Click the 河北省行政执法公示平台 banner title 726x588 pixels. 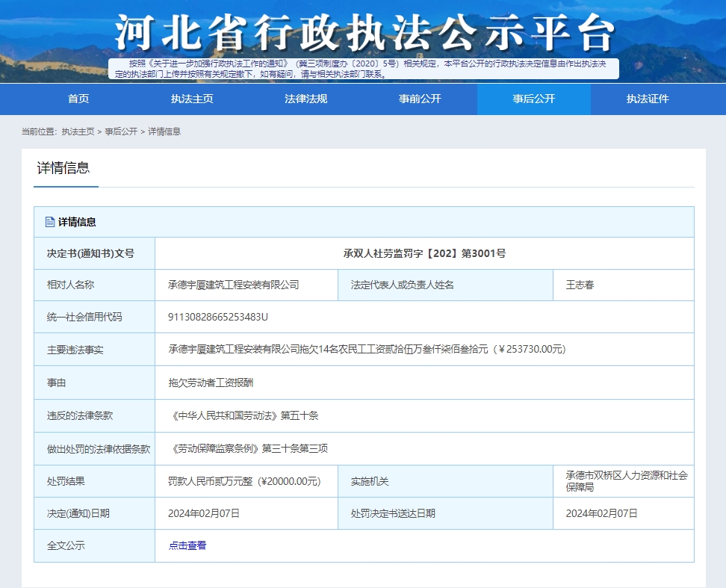point(364,34)
